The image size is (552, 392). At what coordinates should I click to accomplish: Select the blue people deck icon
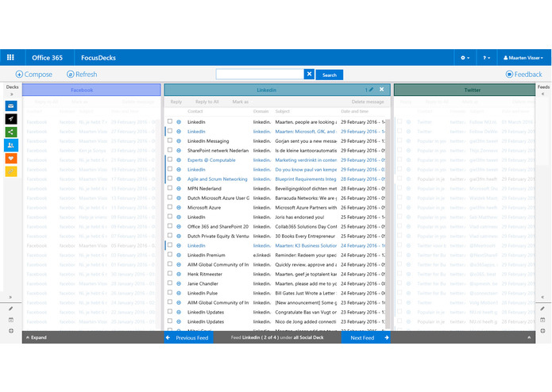tap(11, 145)
